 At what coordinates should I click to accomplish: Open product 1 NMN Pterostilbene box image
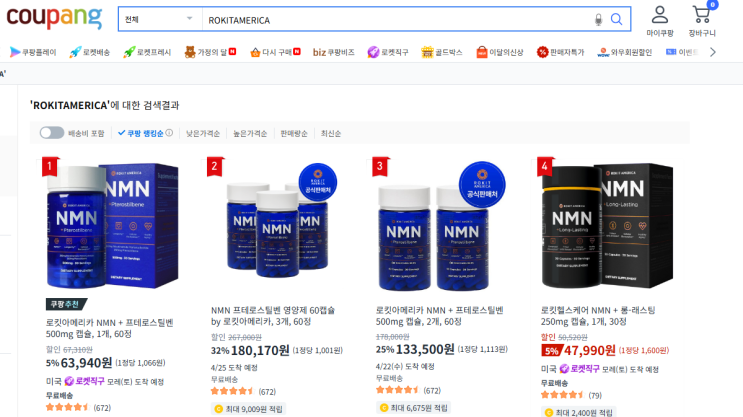[x=112, y=225]
